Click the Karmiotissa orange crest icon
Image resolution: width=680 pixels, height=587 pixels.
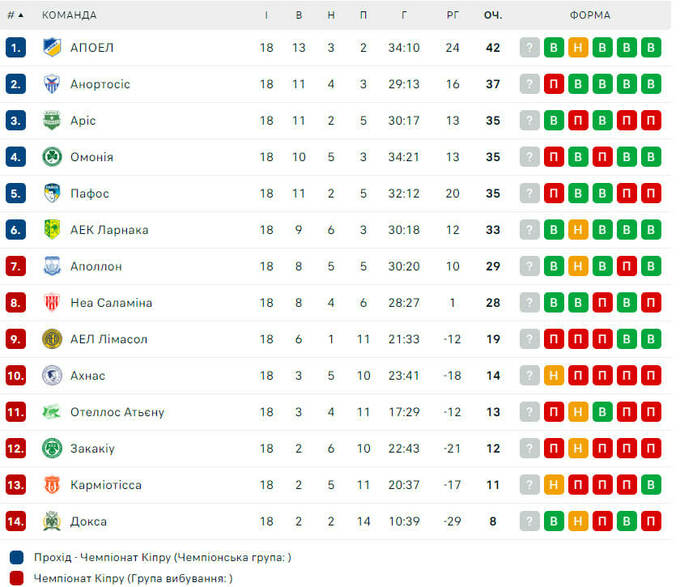52,485
